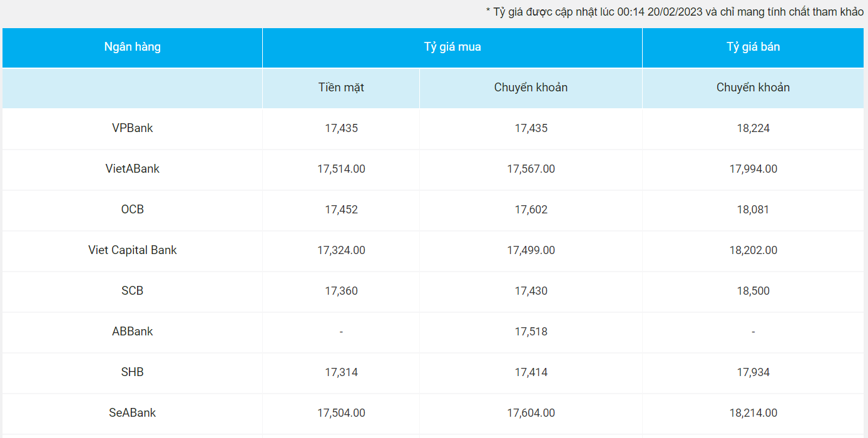
Task: Select SHB's cash rate 17,314
Action: point(341,372)
